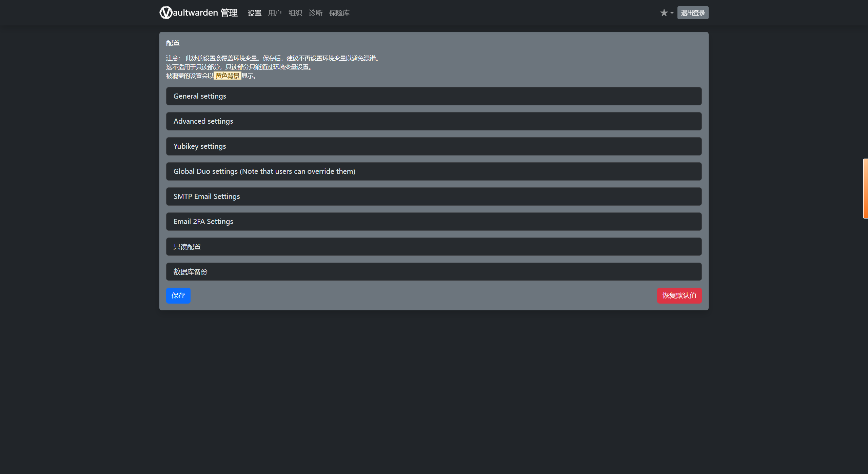
Task: Expand the SMTP Email Settings section
Action: point(434,197)
